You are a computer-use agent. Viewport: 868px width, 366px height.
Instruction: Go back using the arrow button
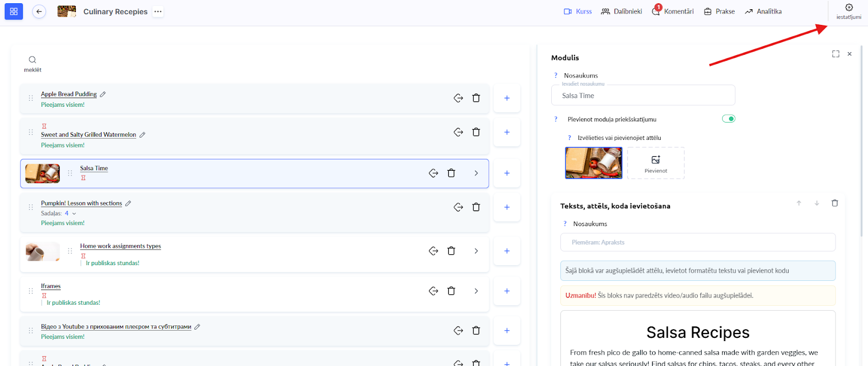(x=39, y=11)
